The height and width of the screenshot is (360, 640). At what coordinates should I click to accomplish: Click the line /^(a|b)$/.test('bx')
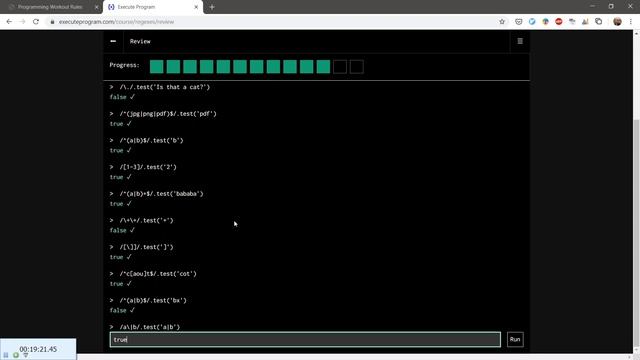(x=153, y=300)
